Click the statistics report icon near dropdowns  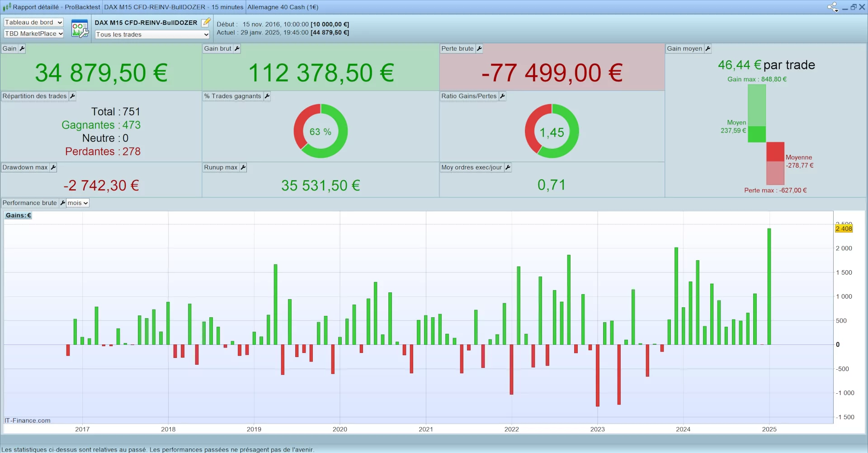[x=80, y=29]
